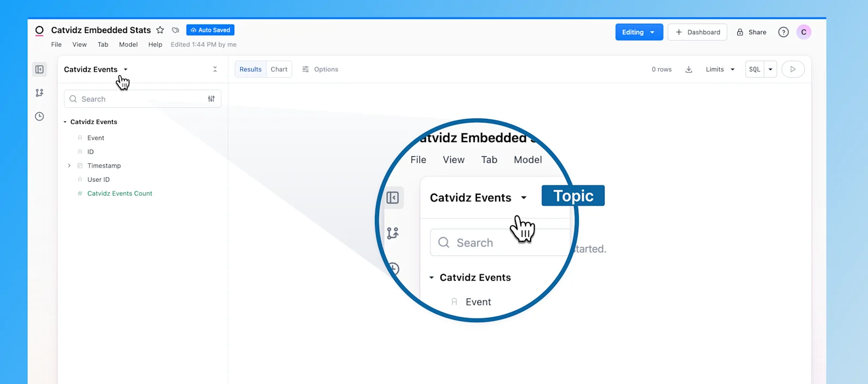Open the Limits dropdown
868x384 pixels.
tap(720, 69)
